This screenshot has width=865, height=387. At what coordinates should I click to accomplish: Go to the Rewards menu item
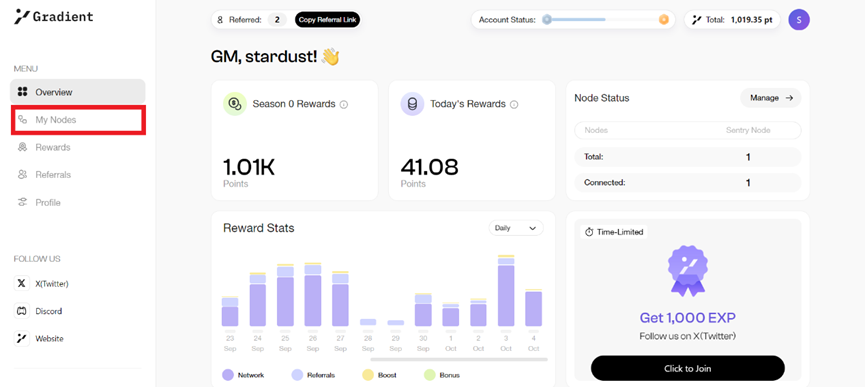pos(78,147)
